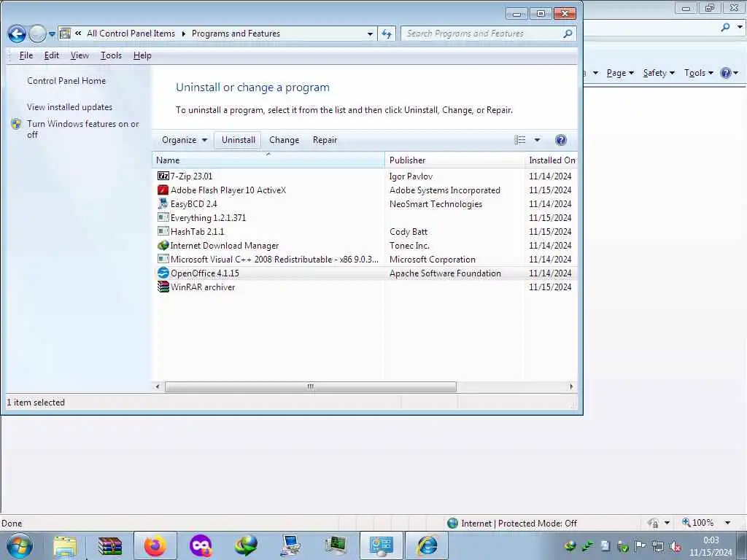
Task: Click the Internet Download Manager globe icon in list
Action: point(163,245)
